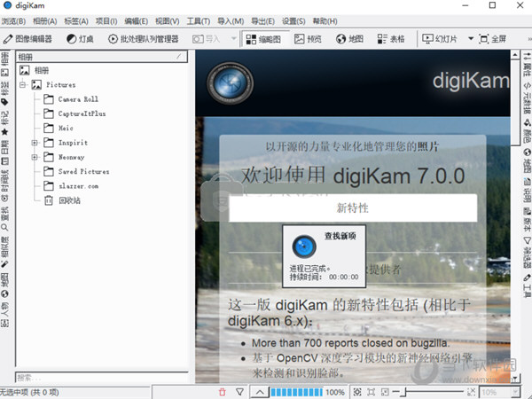Screen dimensions: 532x399
Task: Open the 相册(A) menu
Action: (x=45, y=21)
